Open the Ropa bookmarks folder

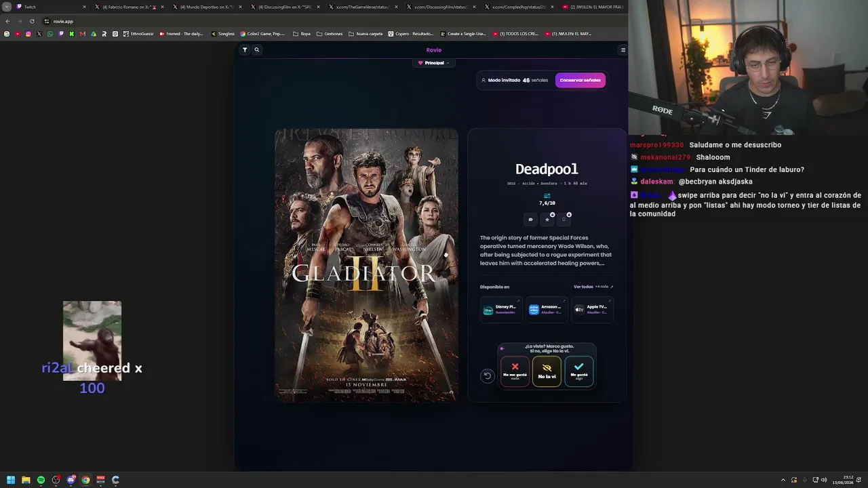[302, 34]
